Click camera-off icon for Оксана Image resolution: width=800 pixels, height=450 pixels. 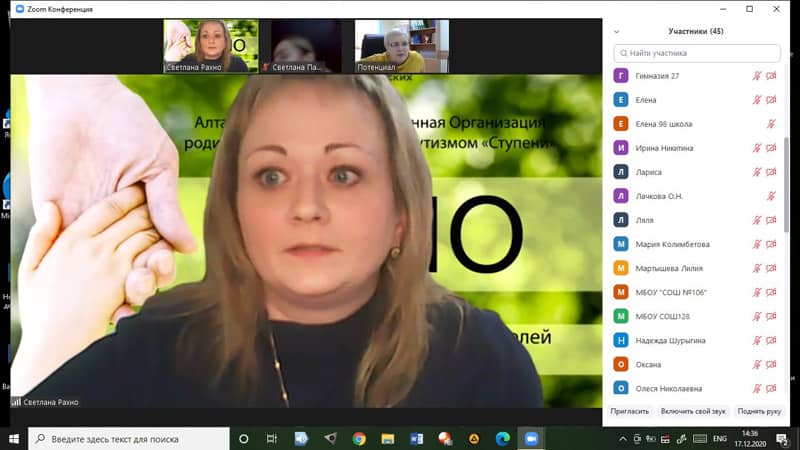771,364
